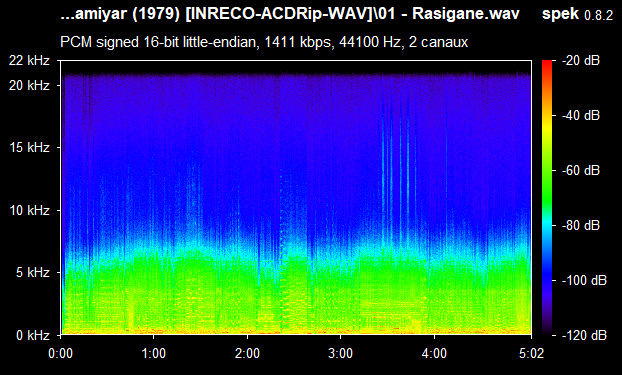Click the -120 dB legend label
This screenshot has width=622, height=375.
pyautogui.click(x=584, y=335)
